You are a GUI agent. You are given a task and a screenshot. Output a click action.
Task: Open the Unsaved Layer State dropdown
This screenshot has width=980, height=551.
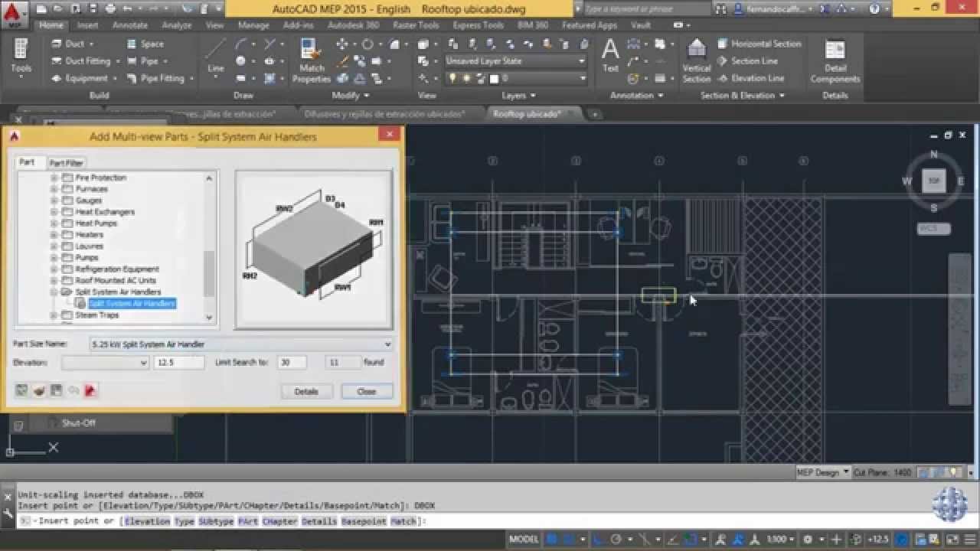(x=514, y=60)
